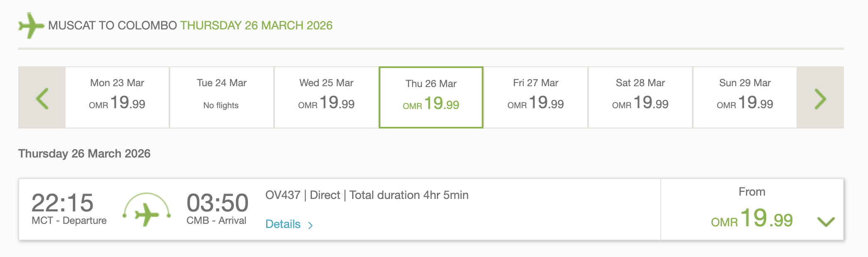Select Sat 28 Mar date tab

click(640, 97)
